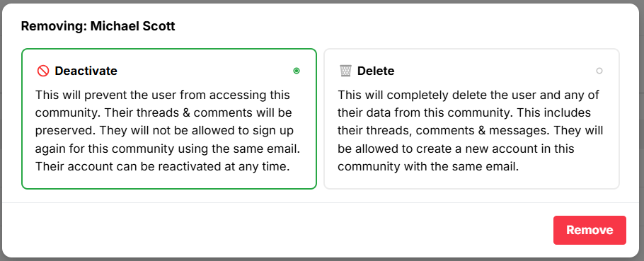Click the bold Delete heading
Screen dimensions: 644x261
[376, 71]
